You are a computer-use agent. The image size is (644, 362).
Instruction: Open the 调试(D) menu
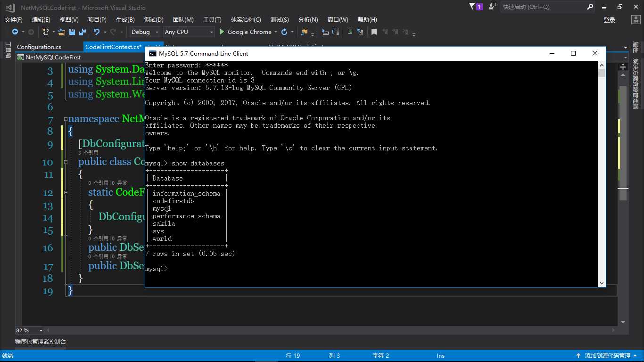[x=154, y=19]
